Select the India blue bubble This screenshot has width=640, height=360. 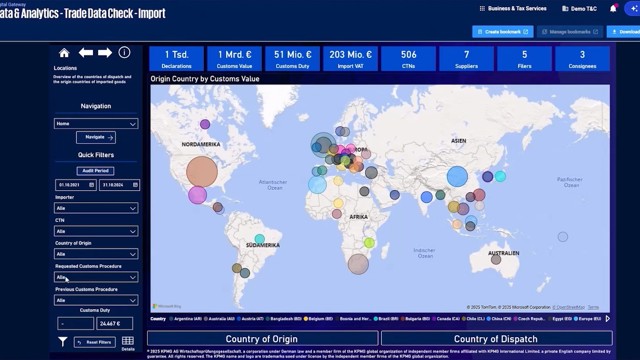(x=427, y=197)
